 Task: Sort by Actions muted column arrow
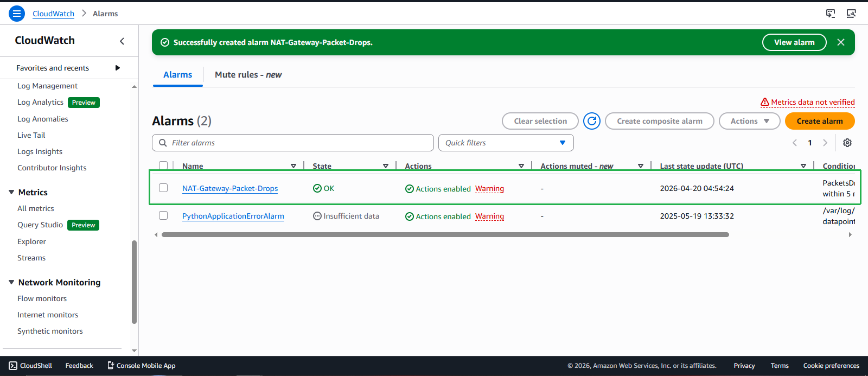[x=641, y=166]
